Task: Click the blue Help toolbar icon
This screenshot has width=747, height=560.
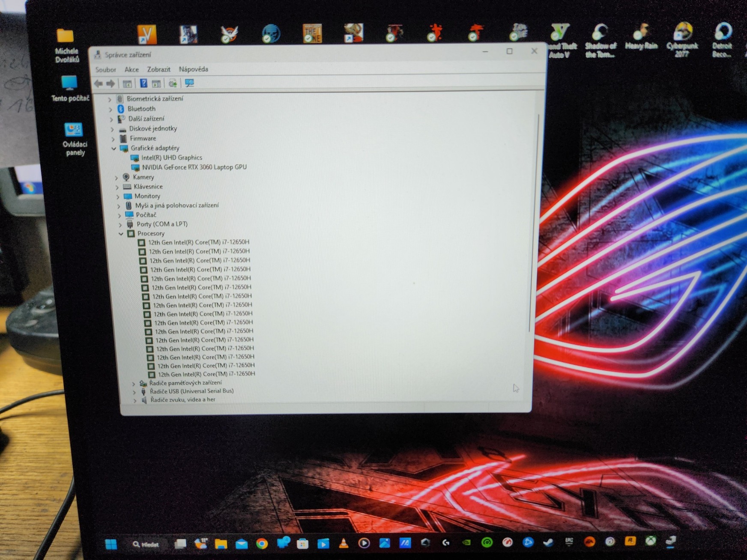Action: tap(143, 83)
